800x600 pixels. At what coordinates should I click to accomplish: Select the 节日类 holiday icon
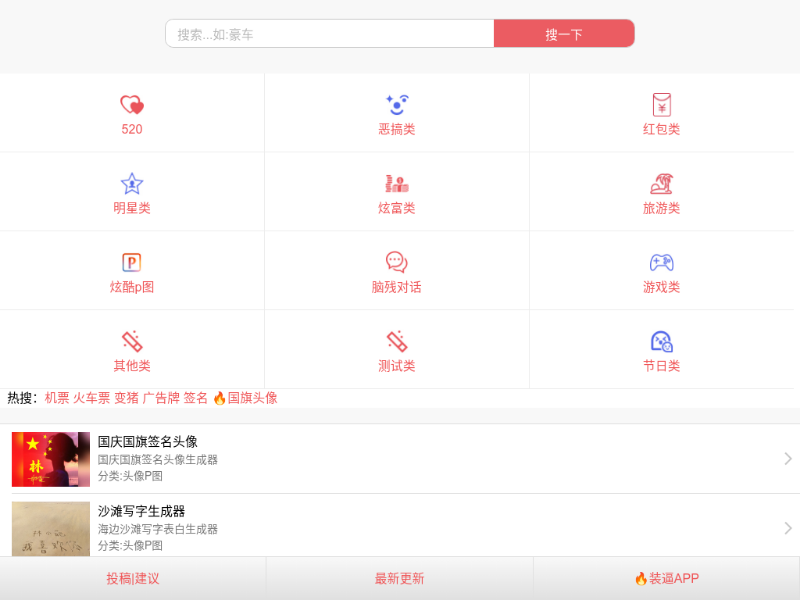point(661,341)
